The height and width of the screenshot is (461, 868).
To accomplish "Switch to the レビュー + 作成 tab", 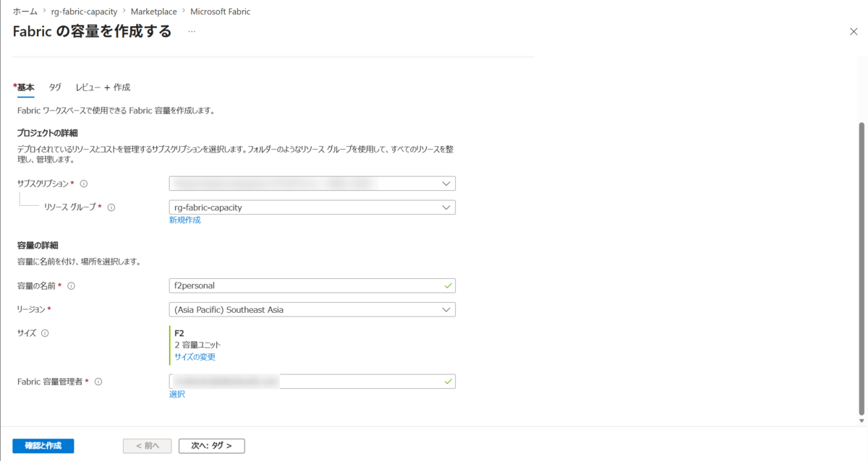I will [x=103, y=87].
